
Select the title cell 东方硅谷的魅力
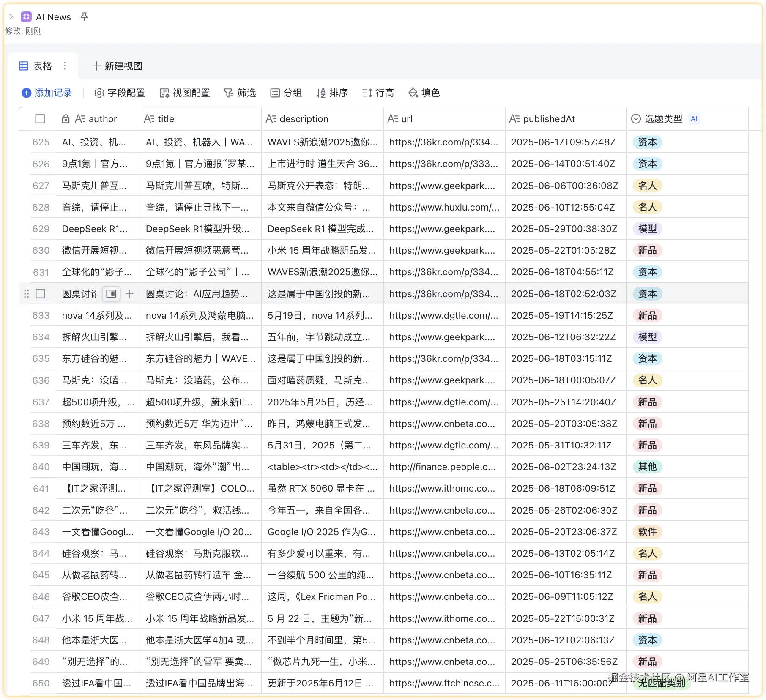[x=201, y=358]
